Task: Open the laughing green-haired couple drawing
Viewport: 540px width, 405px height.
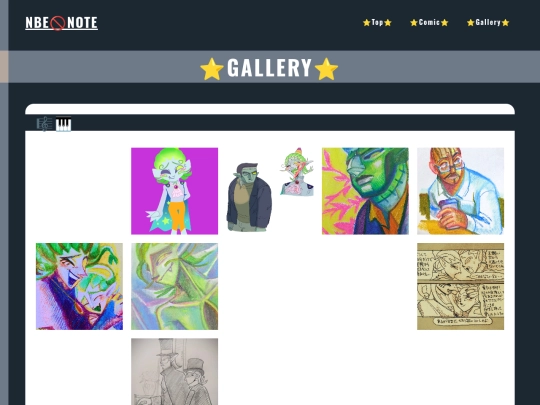Action: 79,287
